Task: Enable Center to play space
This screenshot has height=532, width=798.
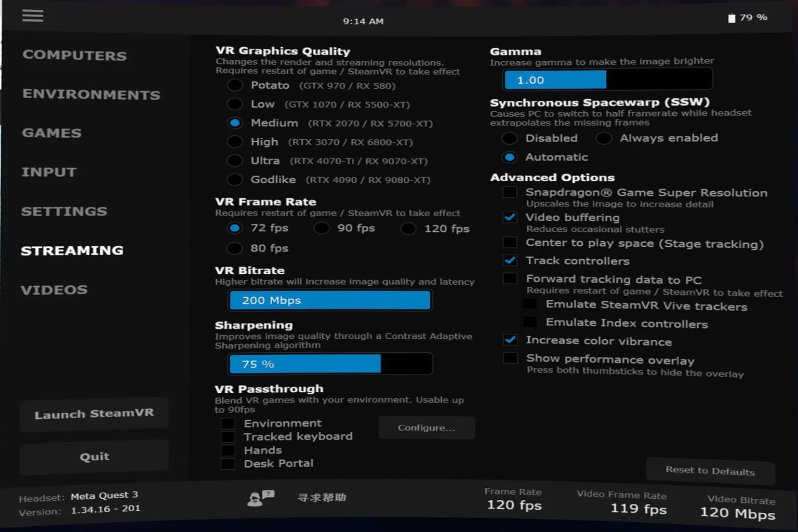Action: [510, 243]
